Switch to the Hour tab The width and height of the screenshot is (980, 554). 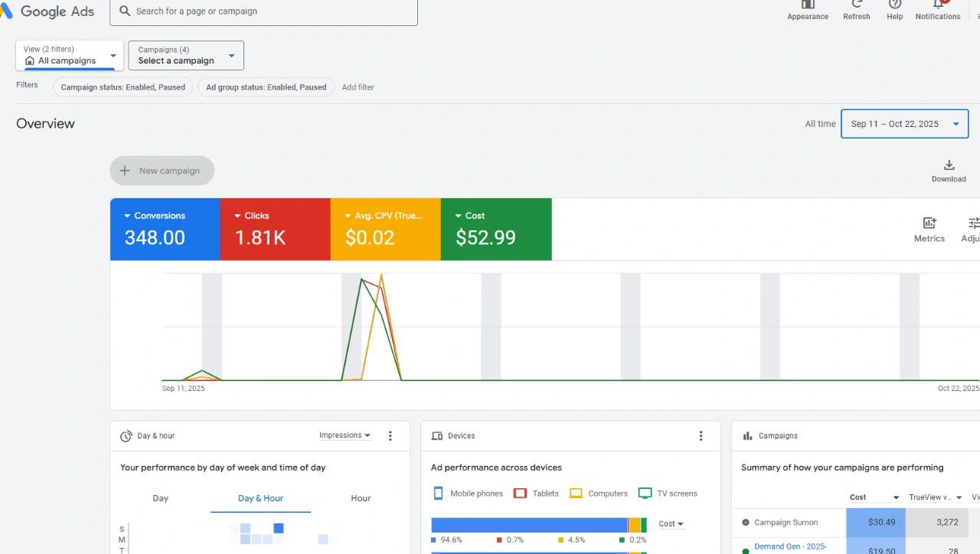[x=361, y=498]
